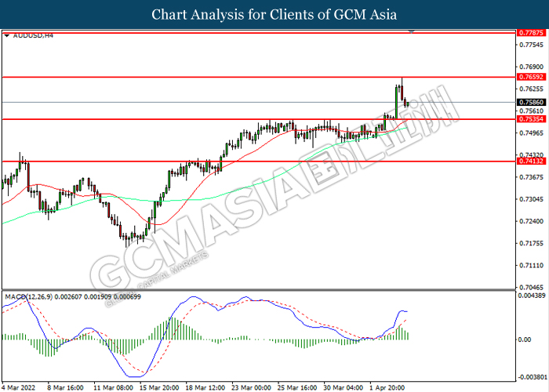549x392 pixels.
Task: Click the 0.73675 price axis value
Action: [532, 176]
